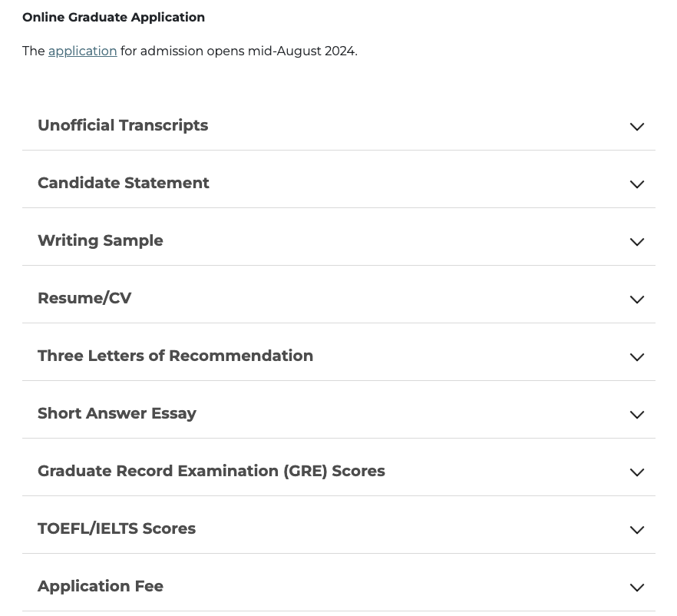Click the Online Graduate Application heading
677x616 pixels.
pos(114,17)
